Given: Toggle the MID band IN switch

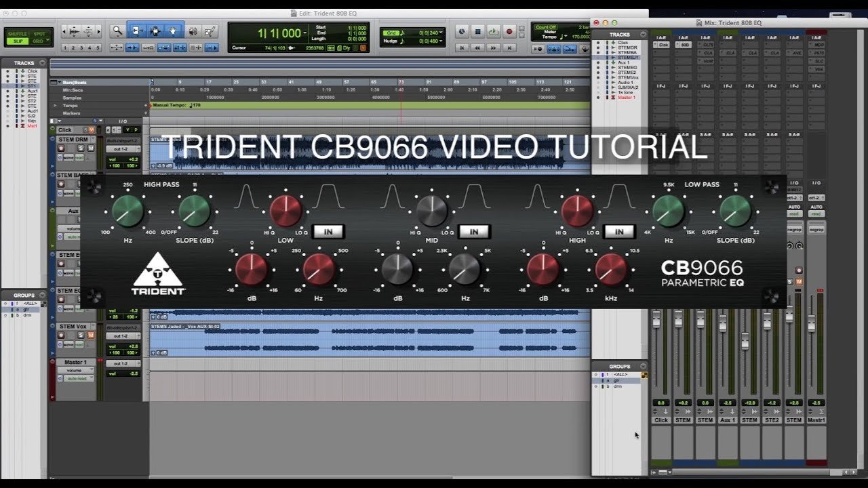Looking at the screenshot, I should click(x=473, y=232).
